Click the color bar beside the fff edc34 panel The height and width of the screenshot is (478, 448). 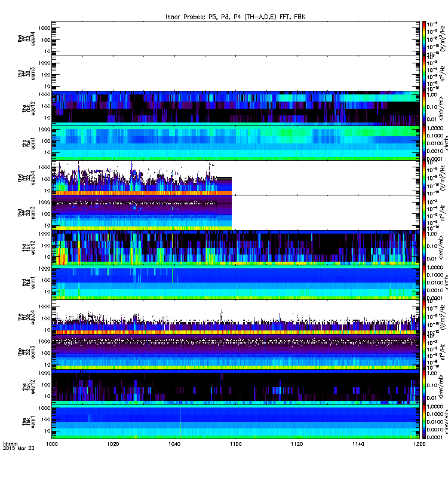(x=424, y=317)
